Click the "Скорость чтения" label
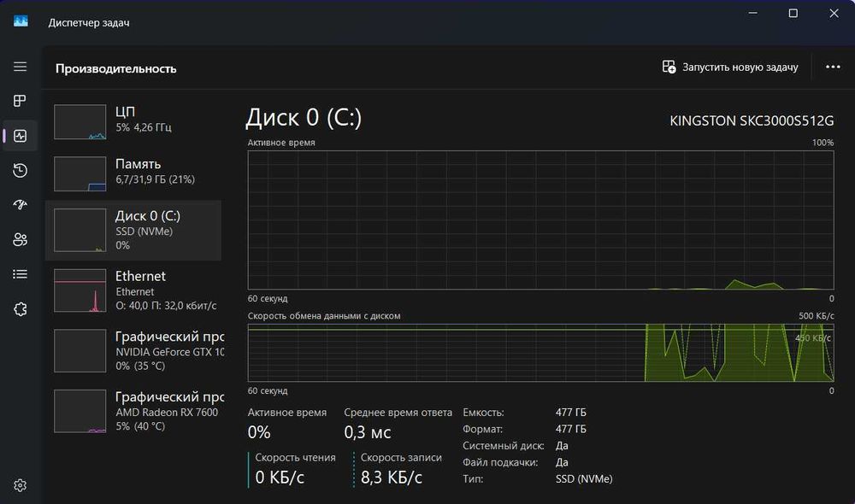The width and height of the screenshot is (855, 504). (x=295, y=458)
